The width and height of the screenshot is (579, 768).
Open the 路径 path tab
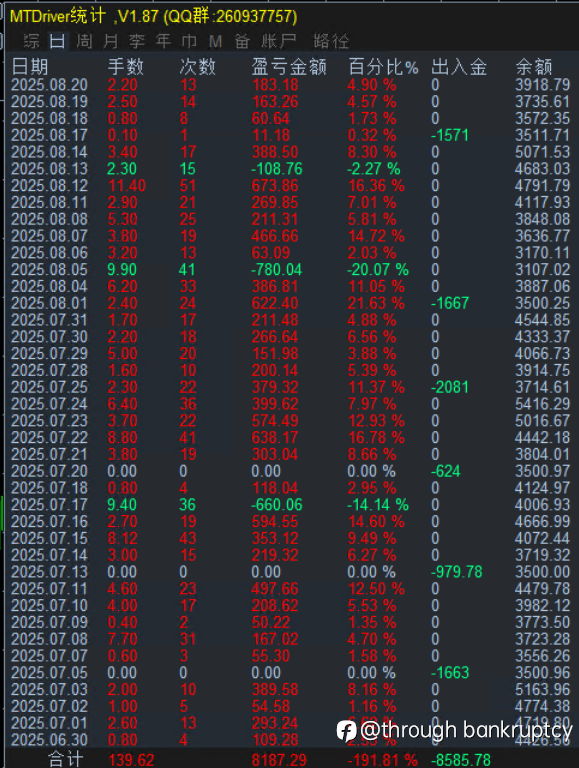[x=331, y=41]
